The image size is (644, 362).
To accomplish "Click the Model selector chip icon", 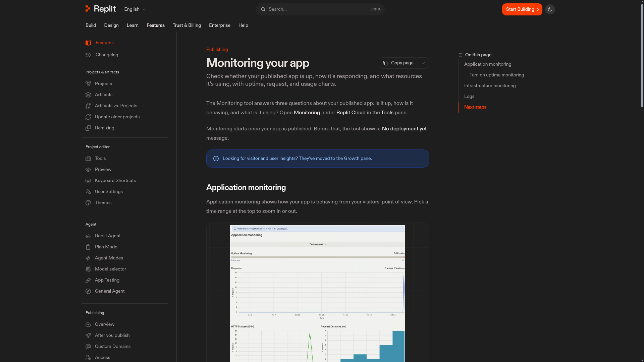I will [x=88, y=269].
